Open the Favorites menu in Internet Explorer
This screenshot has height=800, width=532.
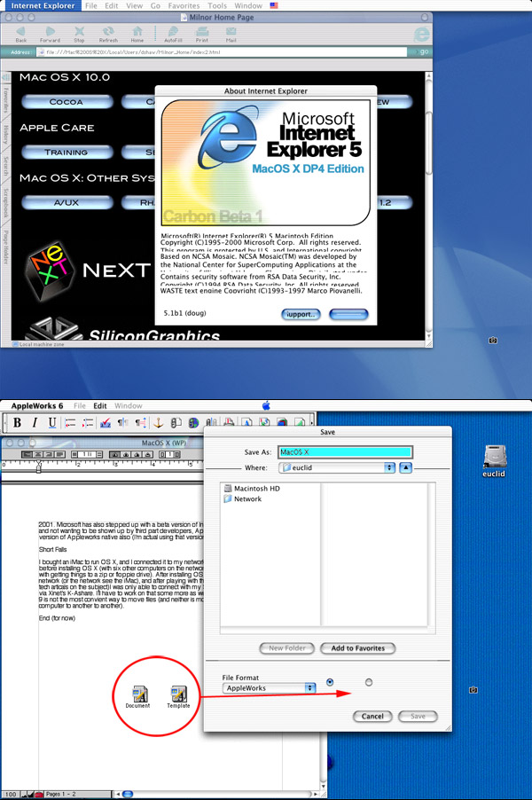(x=184, y=5)
